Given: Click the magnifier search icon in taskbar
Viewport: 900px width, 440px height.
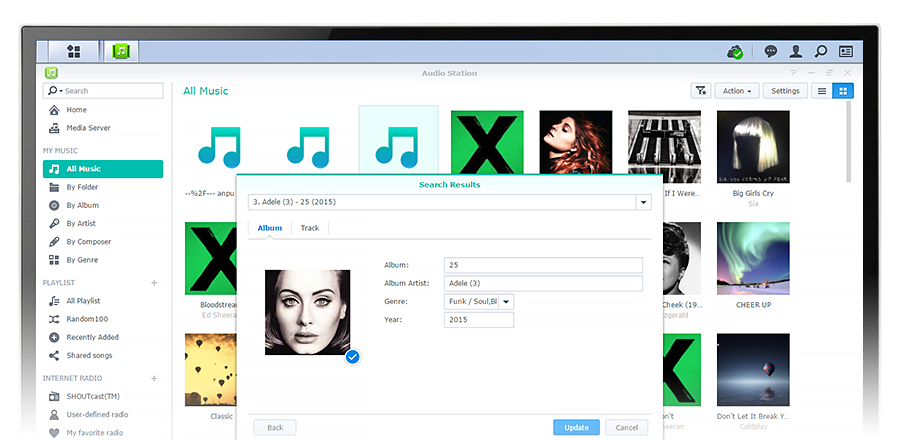Looking at the screenshot, I should (x=821, y=51).
